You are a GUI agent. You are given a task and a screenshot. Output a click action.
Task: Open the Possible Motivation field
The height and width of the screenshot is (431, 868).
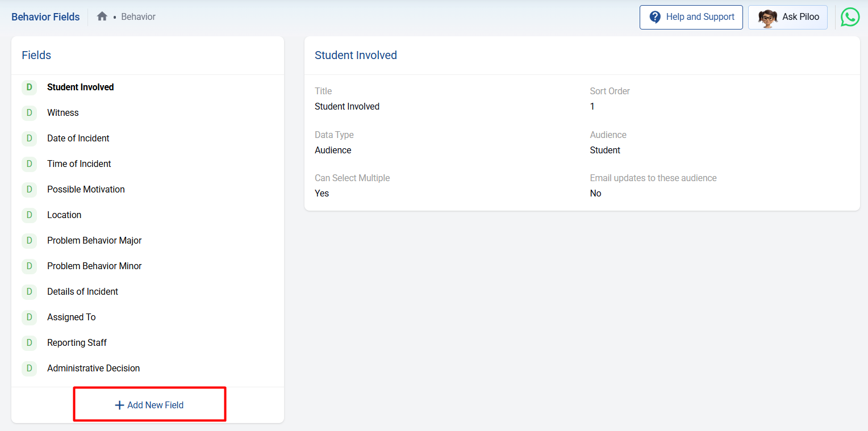(x=86, y=190)
